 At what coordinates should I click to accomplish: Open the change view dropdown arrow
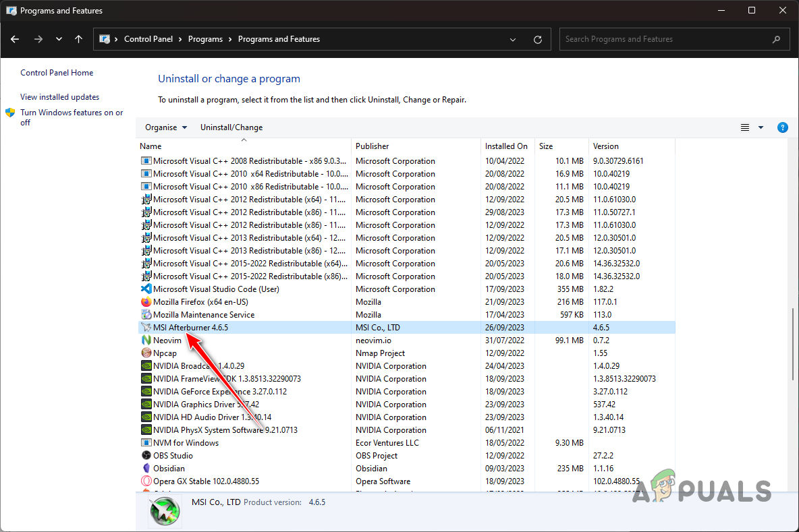coord(761,127)
